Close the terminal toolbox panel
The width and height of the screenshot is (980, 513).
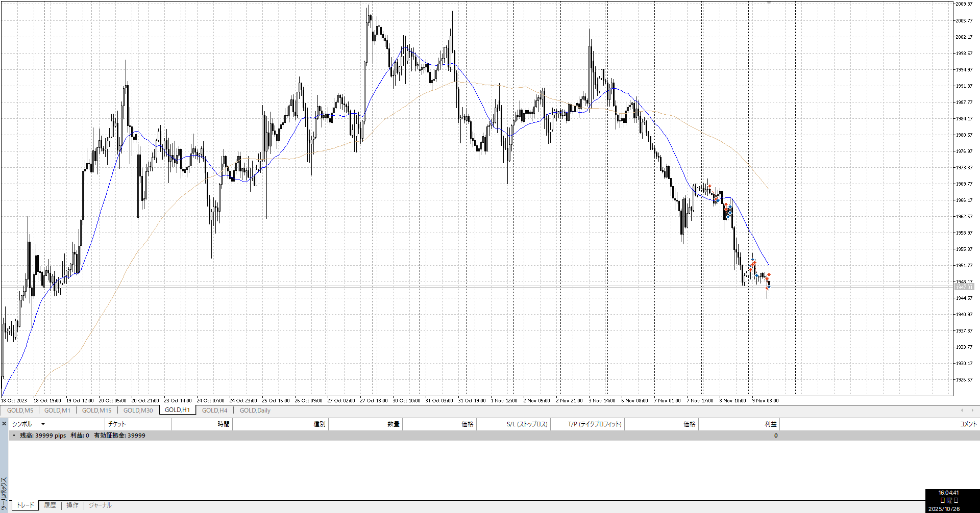pyautogui.click(x=4, y=424)
